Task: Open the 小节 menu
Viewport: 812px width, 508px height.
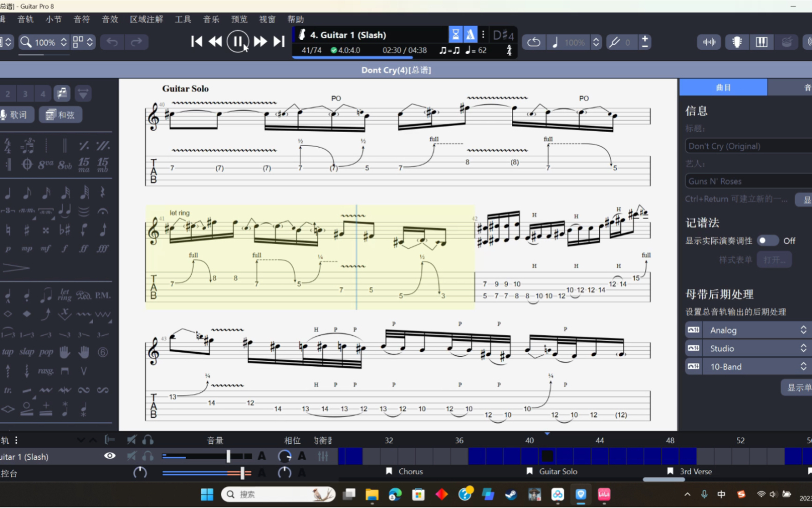Action: click(53, 19)
